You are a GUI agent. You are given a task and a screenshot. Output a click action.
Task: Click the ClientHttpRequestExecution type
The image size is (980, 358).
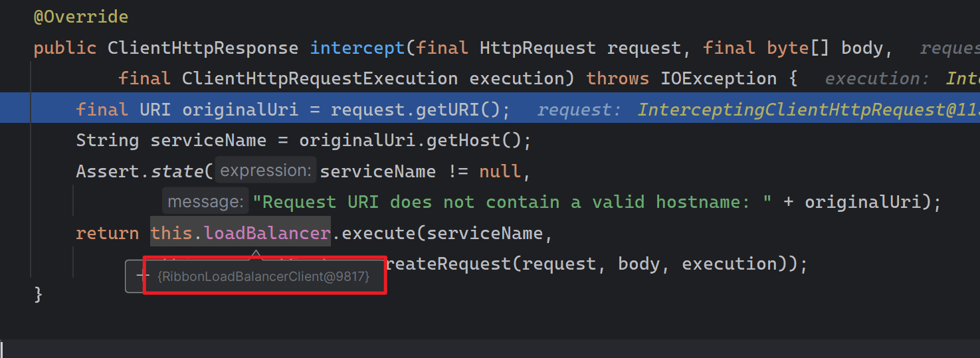coord(320,78)
